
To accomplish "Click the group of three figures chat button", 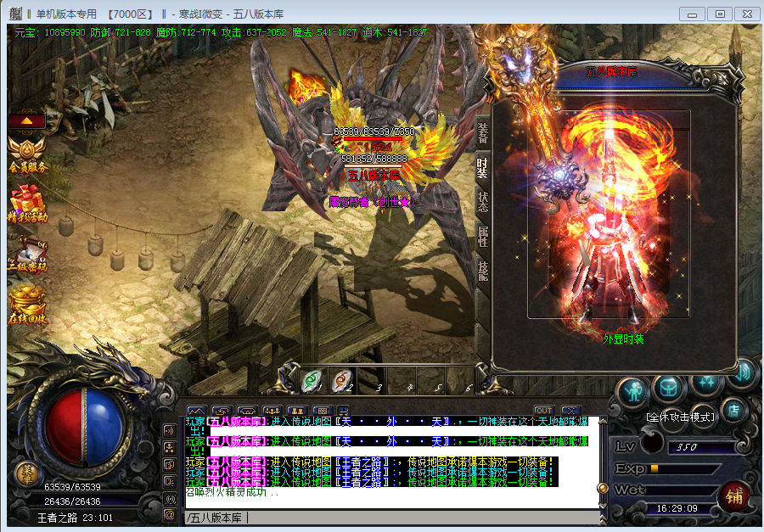I will coord(272,412).
